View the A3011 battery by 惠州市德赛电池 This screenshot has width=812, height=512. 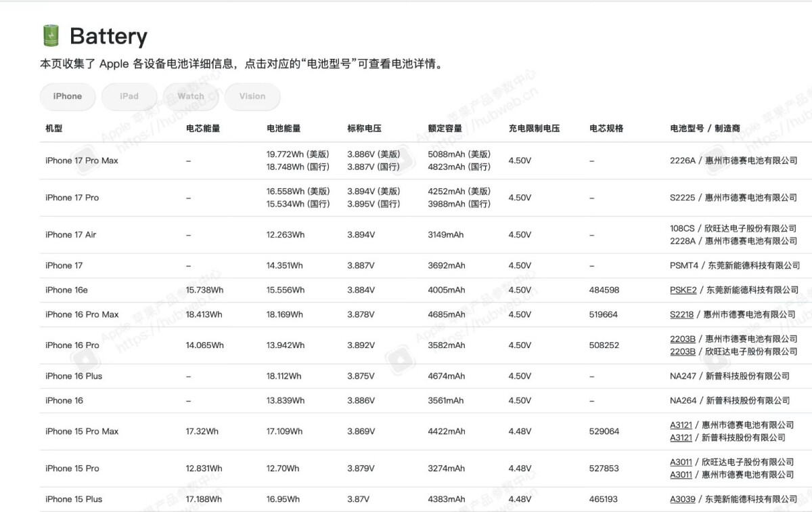pyautogui.click(x=681, y=475)
